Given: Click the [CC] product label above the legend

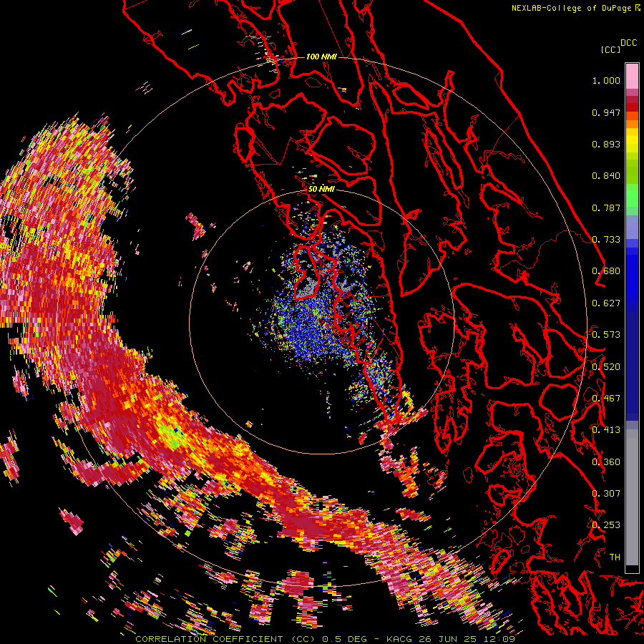Looking at the screenshot, I should pyautogui.click(x=610, y=49).
